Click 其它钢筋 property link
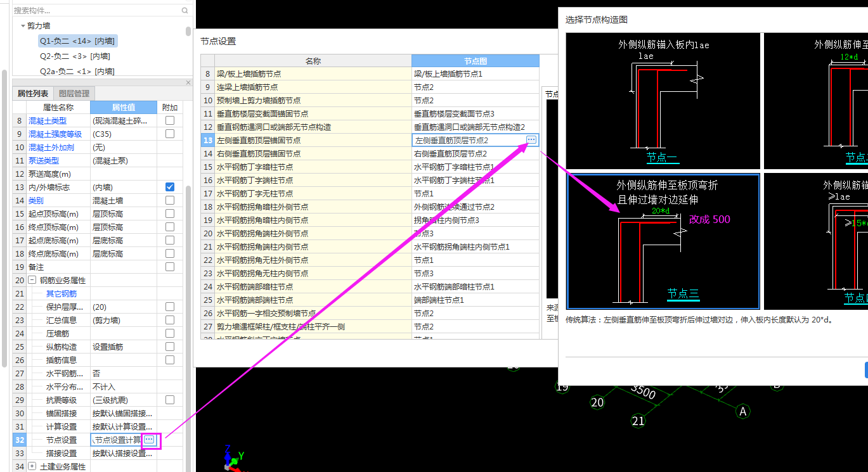Viewport: 868px width, 472px height. [62, 293]
